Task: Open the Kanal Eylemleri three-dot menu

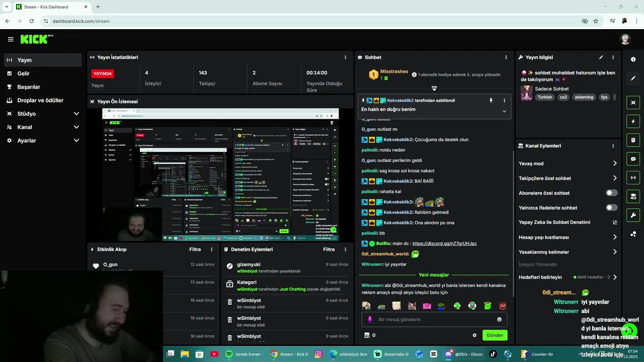Action: [x=613, y=146]
